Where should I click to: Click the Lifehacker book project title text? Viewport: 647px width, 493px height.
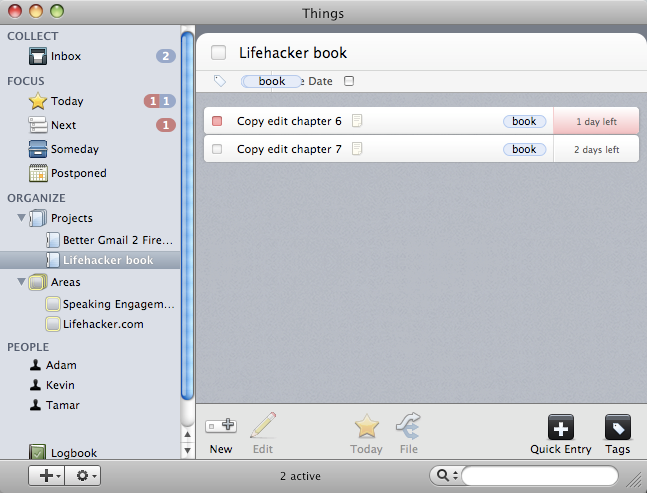[293, 53]
